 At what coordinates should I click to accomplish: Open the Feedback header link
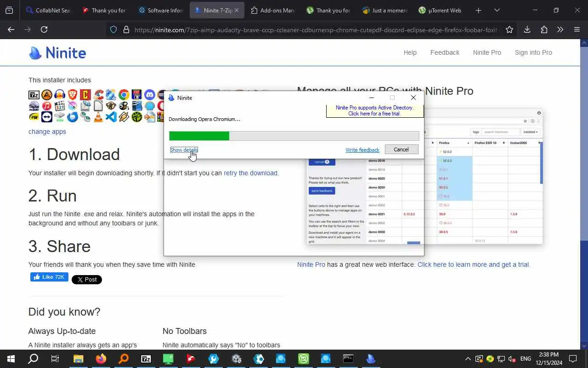[445, 52]
